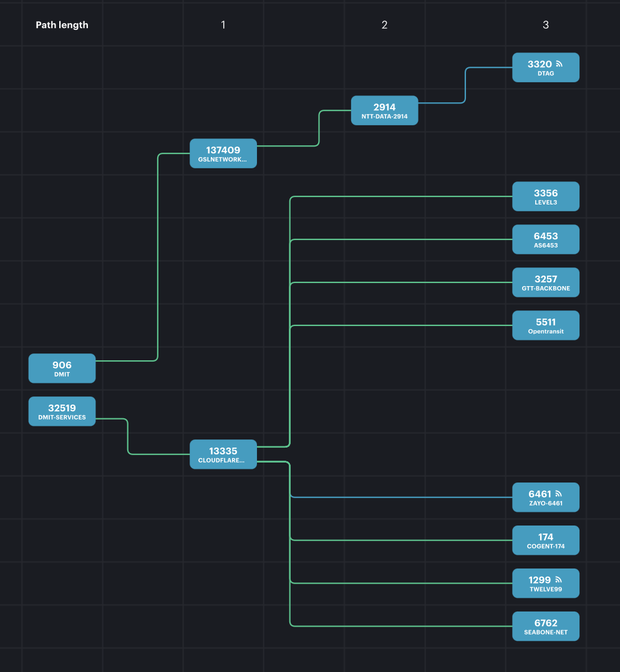Click the path length 1 column header
Image resolution: width=620 pixels, height=672 pixels.
point(223,25)
